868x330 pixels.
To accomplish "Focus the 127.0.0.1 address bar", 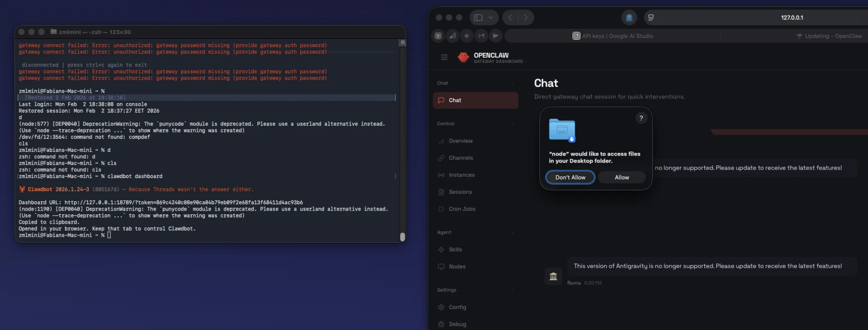I will 792,18.
